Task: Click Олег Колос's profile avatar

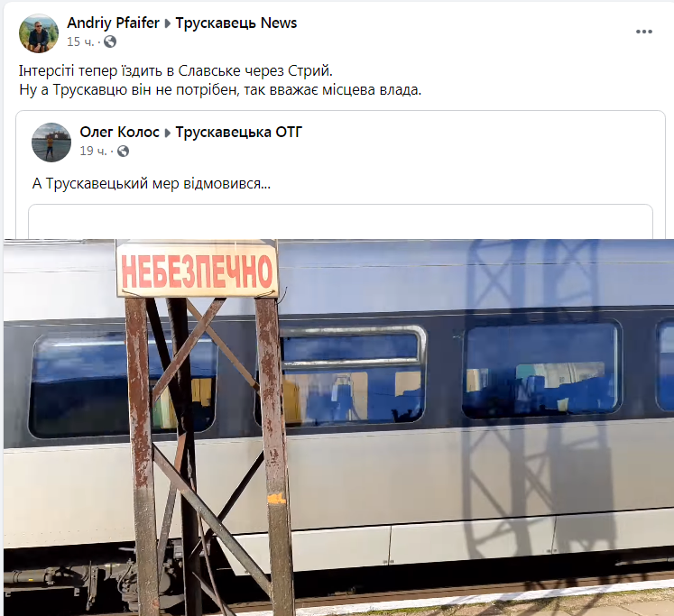Action: [x=51, y=143]
